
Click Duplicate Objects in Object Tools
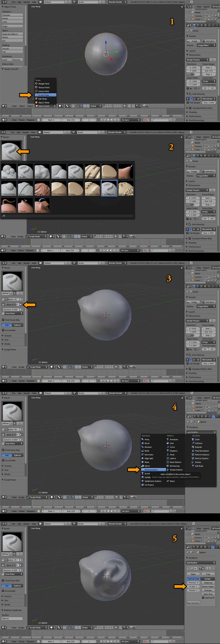12,34
